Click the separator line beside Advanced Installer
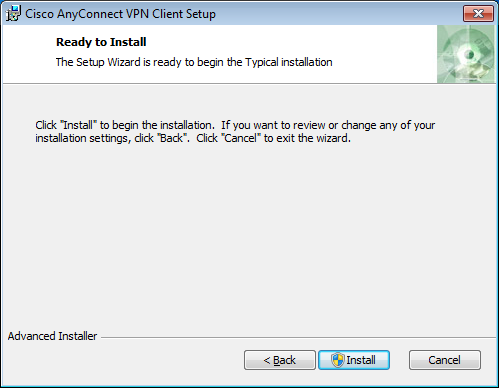Image resolution: width=500 pixels, height=389 pixels. point(298,338)
